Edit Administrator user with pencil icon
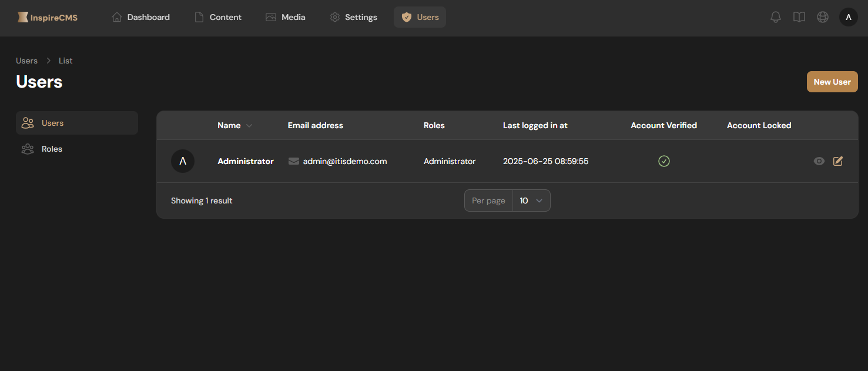The width and height of the screenshot is (868, 371). click(x=838, y=161)
